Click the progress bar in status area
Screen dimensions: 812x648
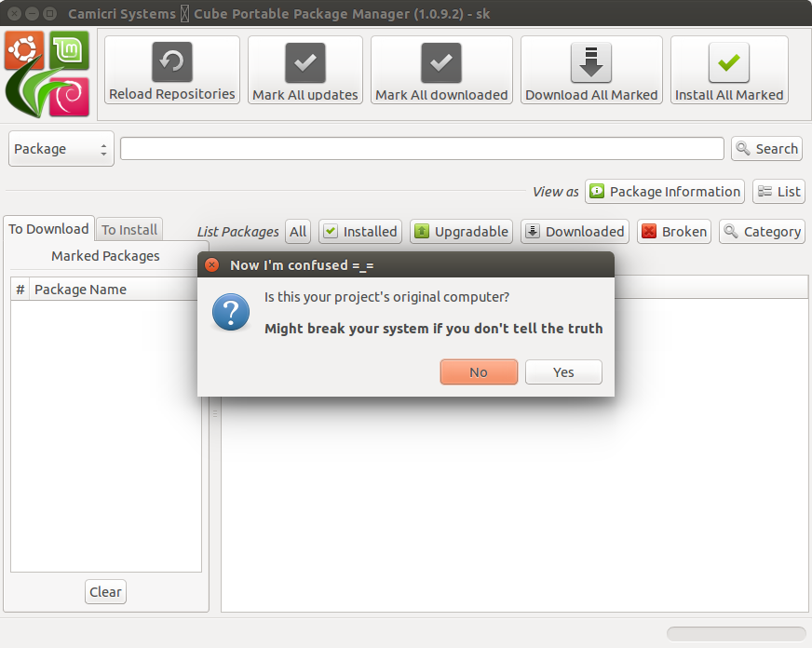[736, 633]
